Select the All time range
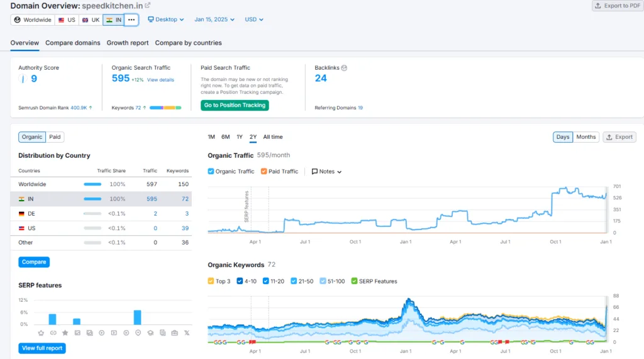 tap(273, 137)
